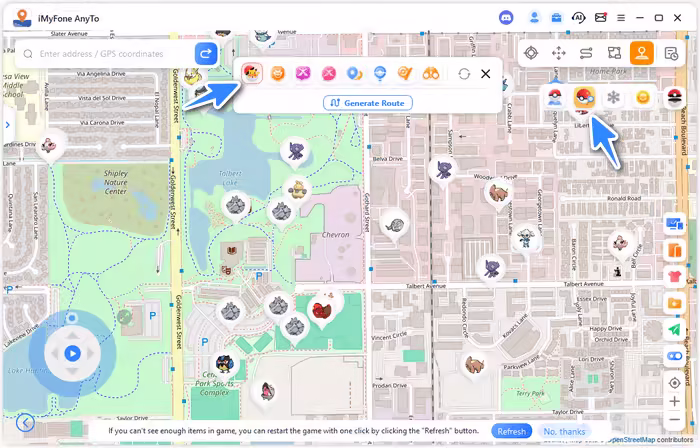Click the Shipley Nature Center map label

(116, 182)
